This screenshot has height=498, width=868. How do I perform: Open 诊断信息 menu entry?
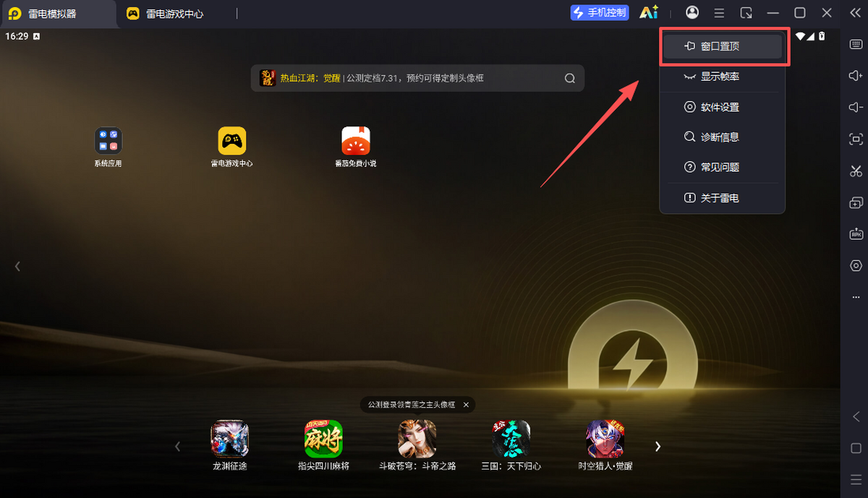click(722, 137)
